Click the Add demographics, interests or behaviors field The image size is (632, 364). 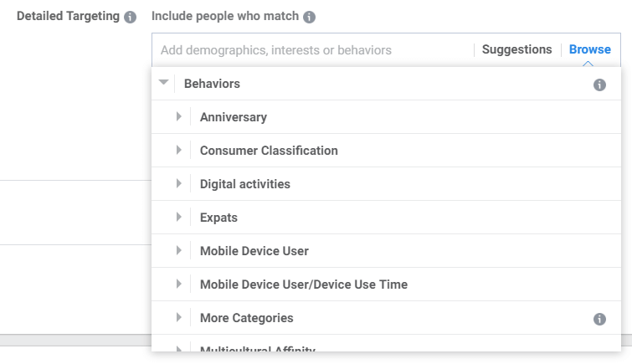point(312,50)
